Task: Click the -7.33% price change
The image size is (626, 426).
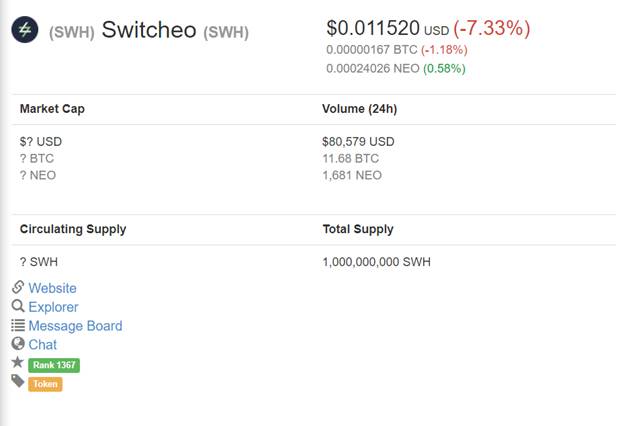Action: [492, 28]
